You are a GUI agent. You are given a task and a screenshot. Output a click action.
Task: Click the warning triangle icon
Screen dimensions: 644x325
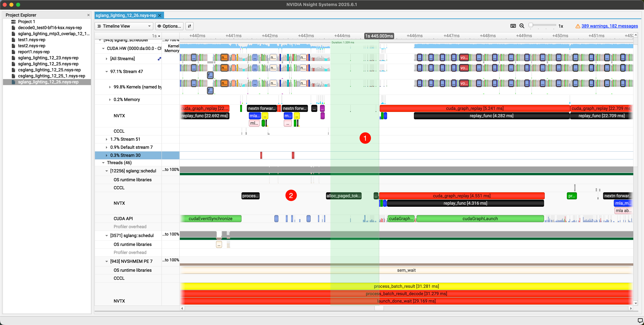tap(578, 26)
